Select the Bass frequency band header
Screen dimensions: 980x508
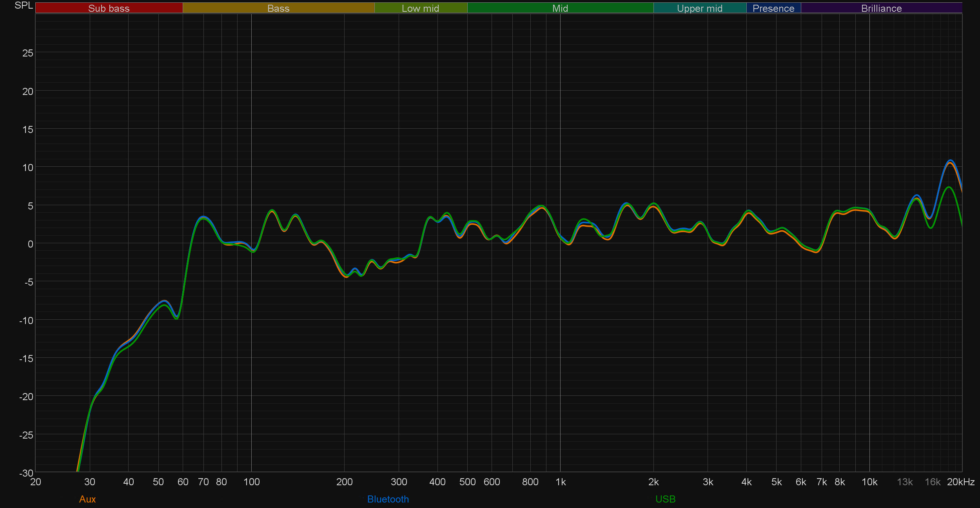tap(278, 8)
